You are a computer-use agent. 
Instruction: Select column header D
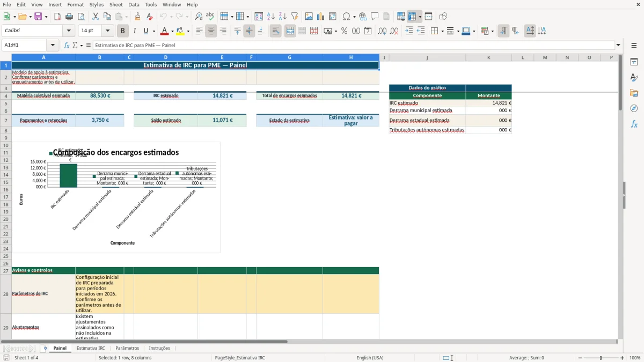[165, 57]
